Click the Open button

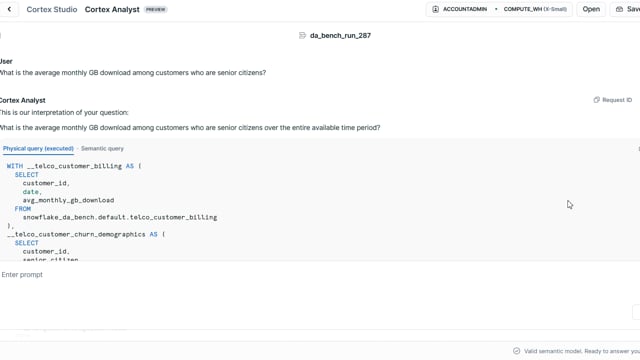591,9
